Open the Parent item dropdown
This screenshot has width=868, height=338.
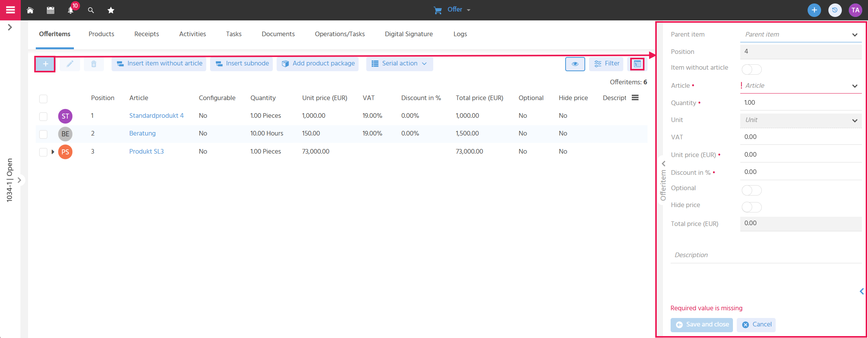(801, 34)
